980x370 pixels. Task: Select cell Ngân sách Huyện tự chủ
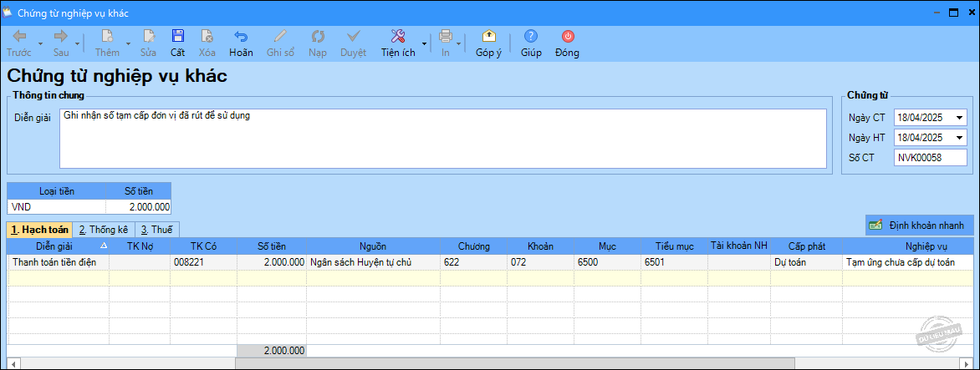[373, 262]
